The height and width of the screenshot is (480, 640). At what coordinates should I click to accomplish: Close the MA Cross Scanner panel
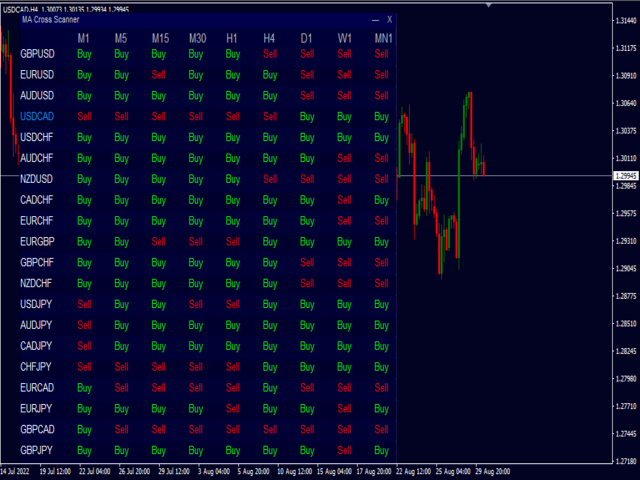[389, 20]
